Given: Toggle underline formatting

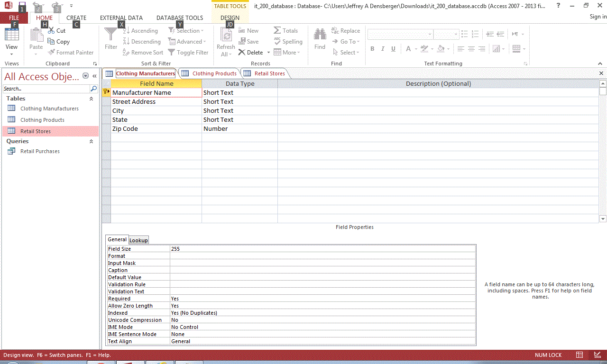Looking at the screenshot, I should coord(393,48).
